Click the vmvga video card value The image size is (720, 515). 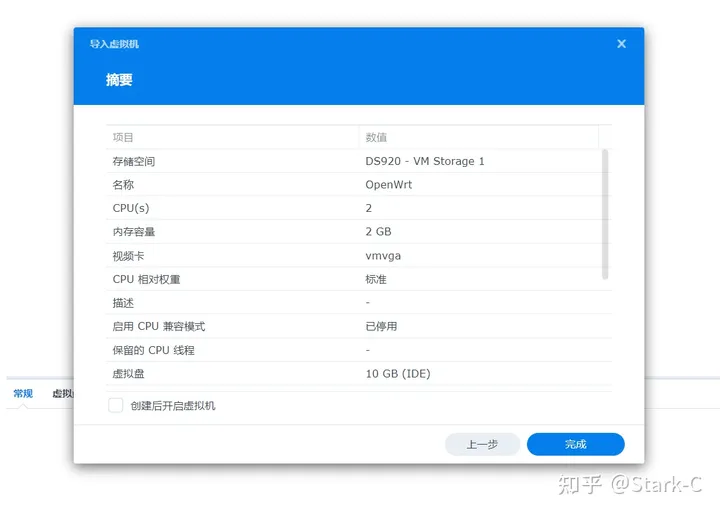[383, 256]
